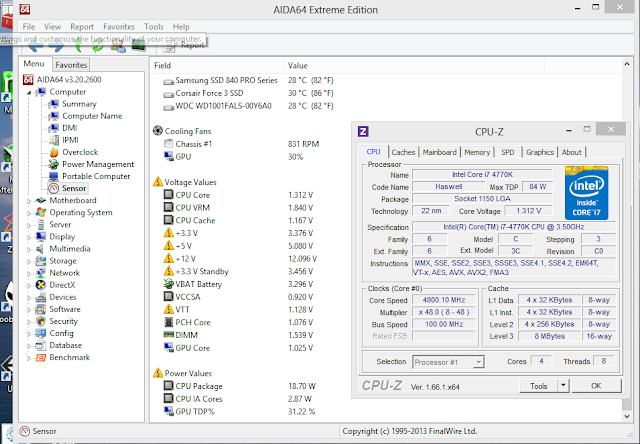
Task: Click the Cooling Fans group icon
Action: pos(158,131)
